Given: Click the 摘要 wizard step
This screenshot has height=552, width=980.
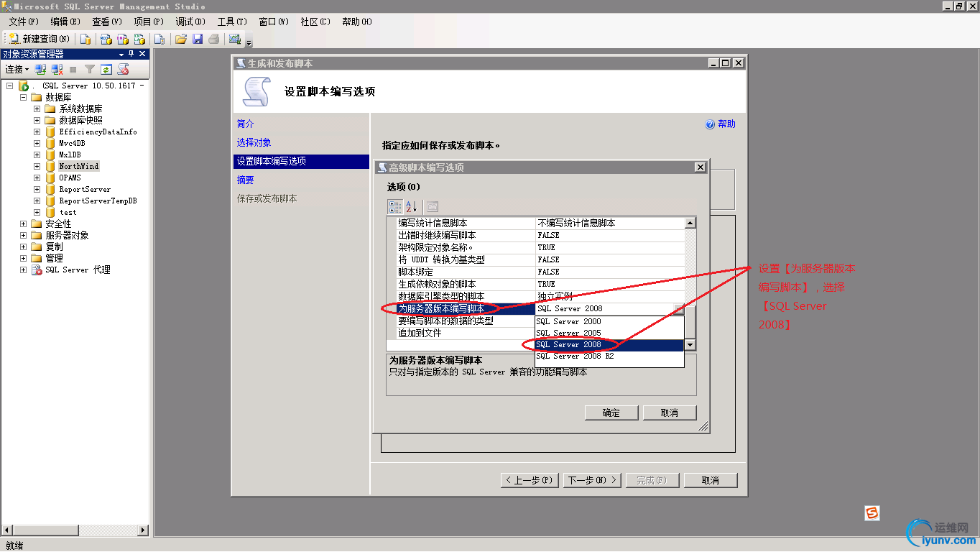Looking at the screenshot, I should pos(246,180).
